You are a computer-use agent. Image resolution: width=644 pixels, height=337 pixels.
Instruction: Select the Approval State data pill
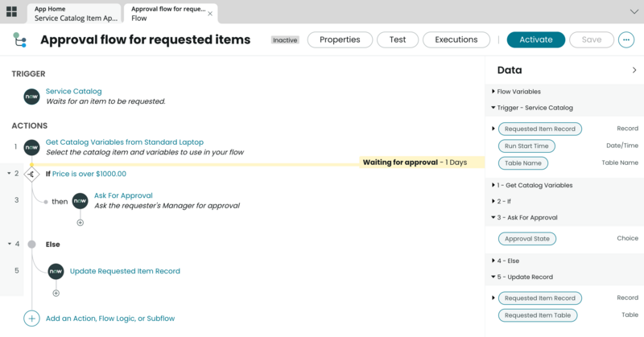(527, 239)
